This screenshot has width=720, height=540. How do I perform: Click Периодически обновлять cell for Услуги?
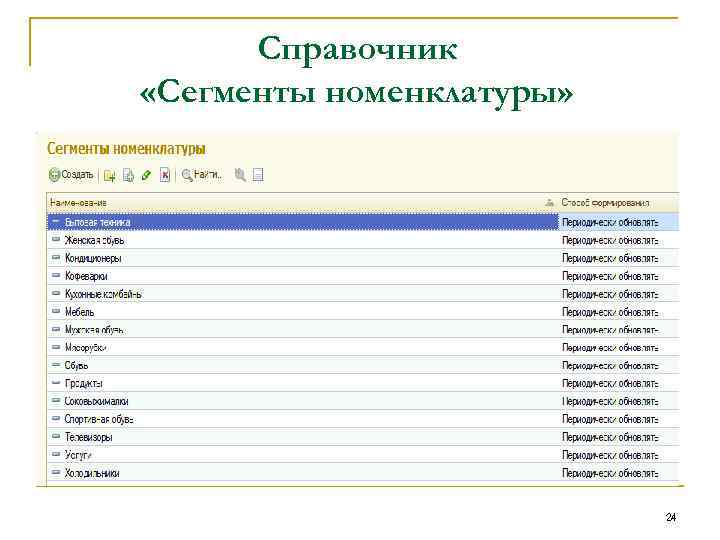coord(619,455)
